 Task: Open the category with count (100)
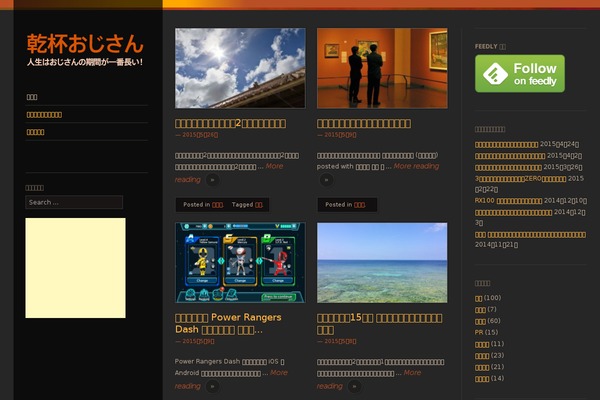click(x=478, y=298)
